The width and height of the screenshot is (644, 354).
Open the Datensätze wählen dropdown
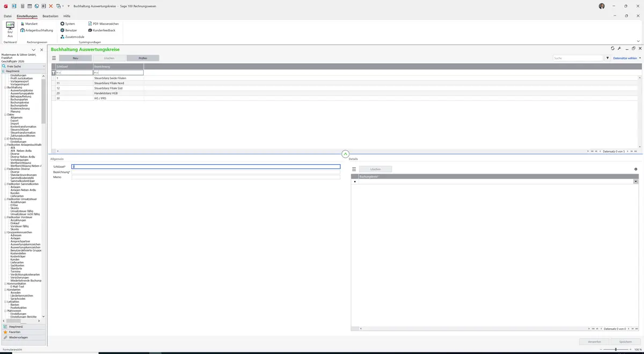pyautogui.click(x=627, y=58)
